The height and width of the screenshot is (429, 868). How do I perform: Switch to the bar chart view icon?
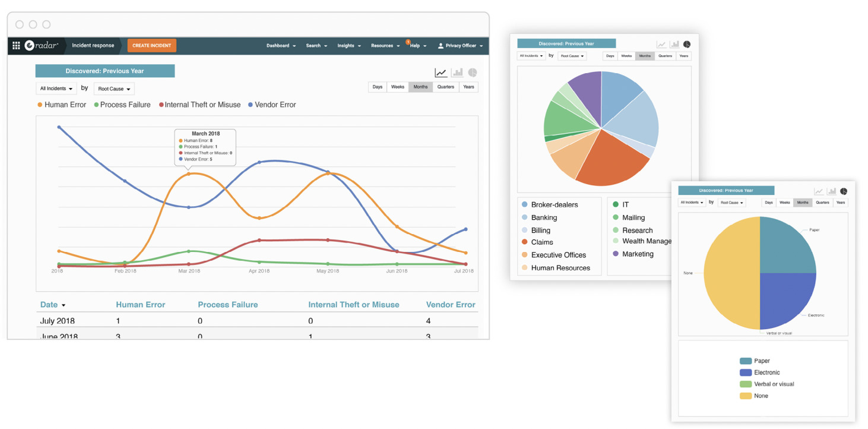(x=457, y=72)
